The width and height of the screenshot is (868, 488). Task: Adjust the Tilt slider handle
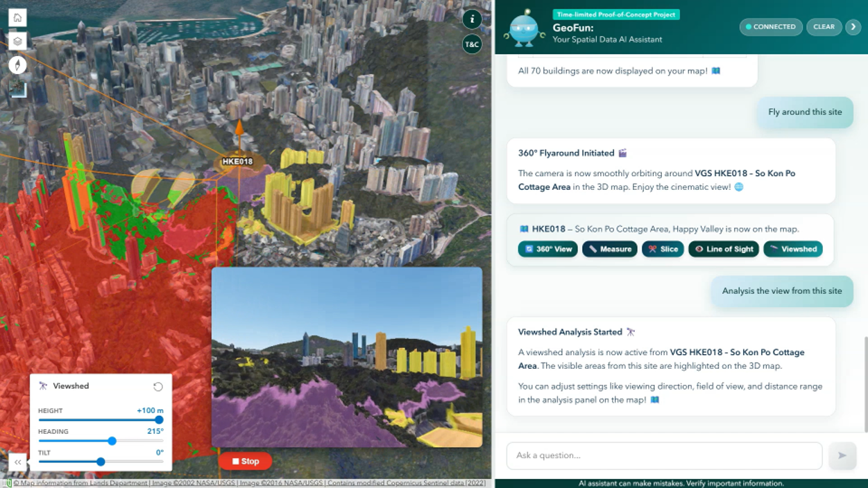pyautogui.click(x=101, y=462)
